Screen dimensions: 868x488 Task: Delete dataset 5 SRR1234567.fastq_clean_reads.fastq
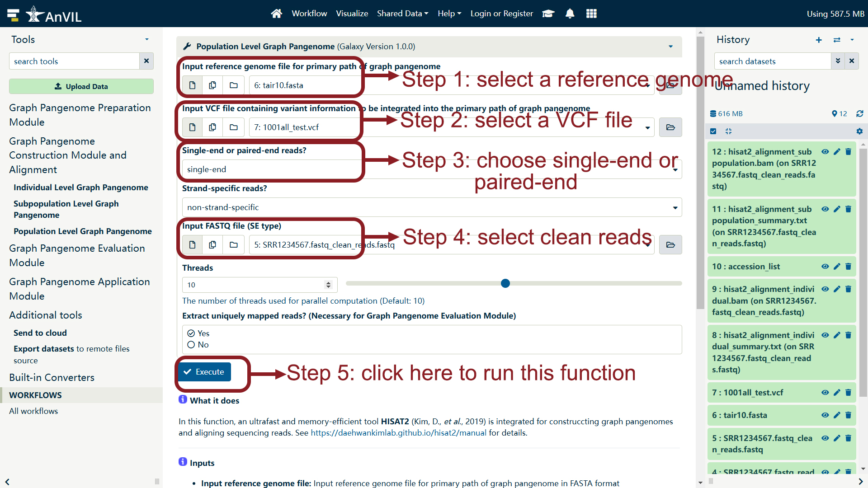tap(848, 438)
